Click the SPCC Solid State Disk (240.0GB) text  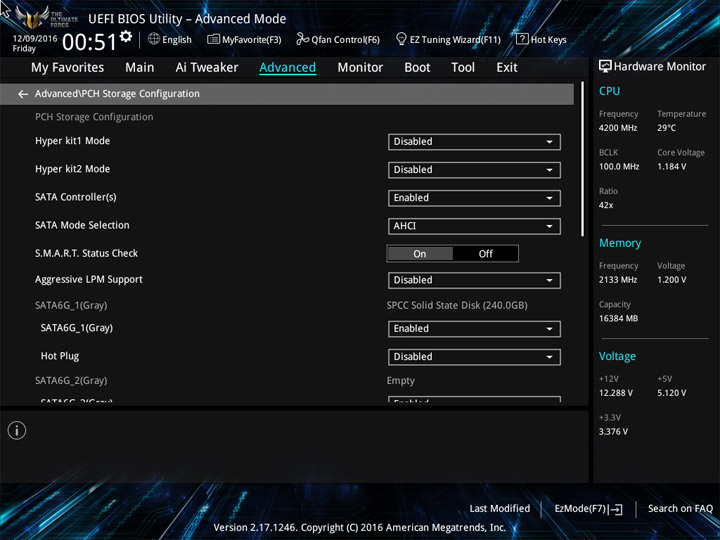click(457, 305)
